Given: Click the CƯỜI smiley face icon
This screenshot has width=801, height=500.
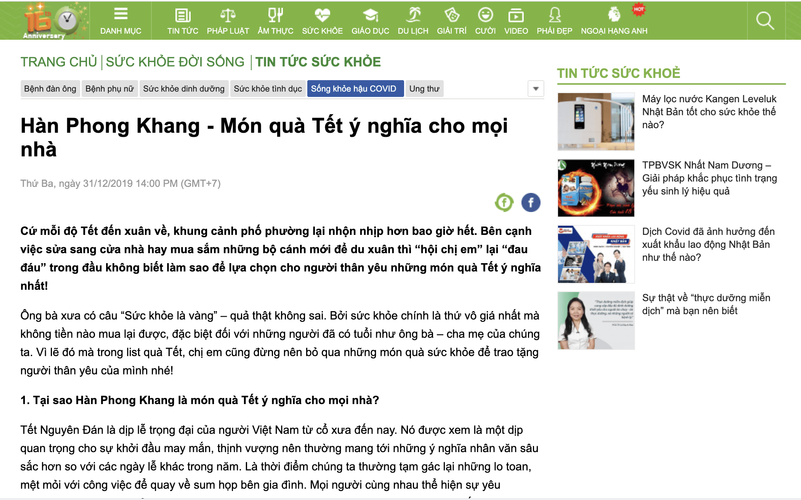Looking at the screenshot, I should click(x=485, y=15).
